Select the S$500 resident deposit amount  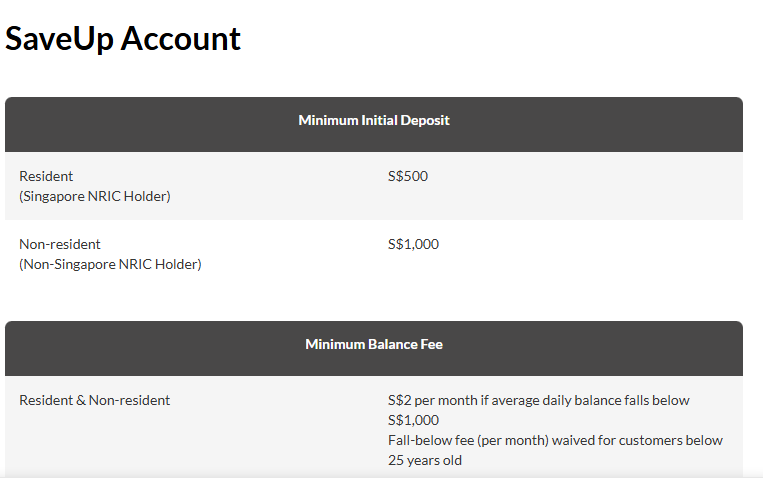coord(408,176)
